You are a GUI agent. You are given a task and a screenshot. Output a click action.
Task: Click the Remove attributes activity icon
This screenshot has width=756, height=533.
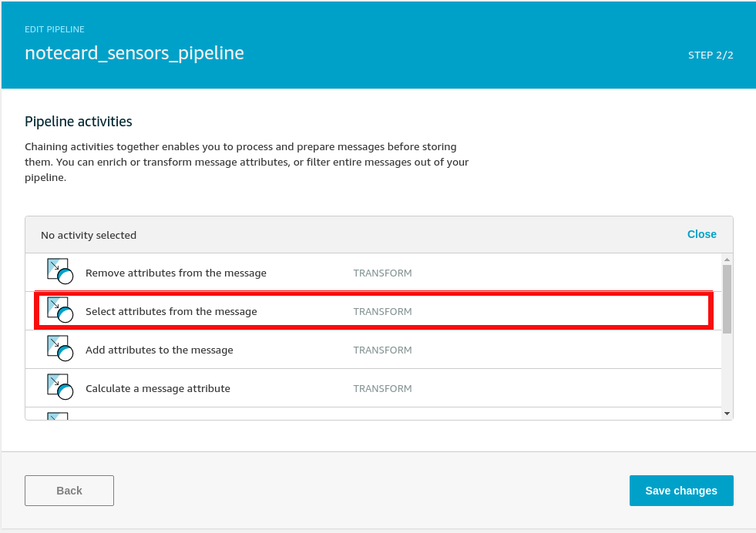point(60,272)
